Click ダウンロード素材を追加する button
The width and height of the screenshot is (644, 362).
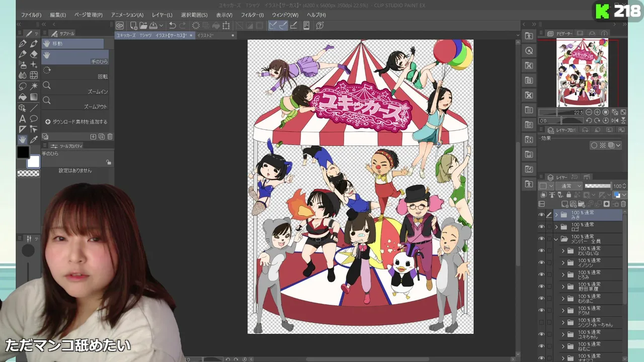76,122
